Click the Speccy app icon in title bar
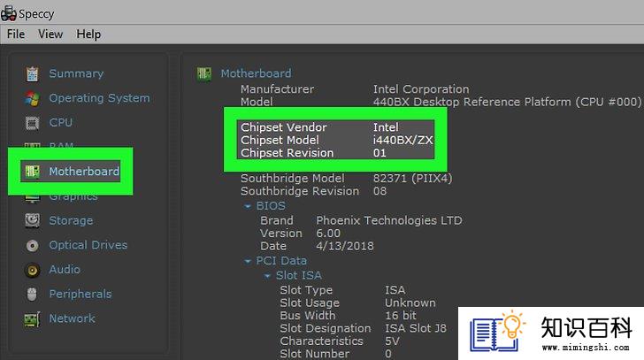This screenshot has width=644, height=360. (9, 13)
